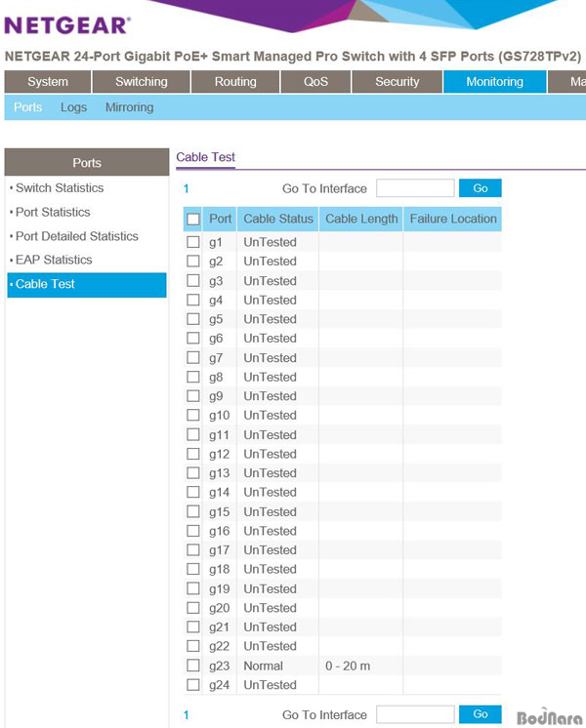Click the NETGEAR logo
586x728 pixels.
point(67,26)
